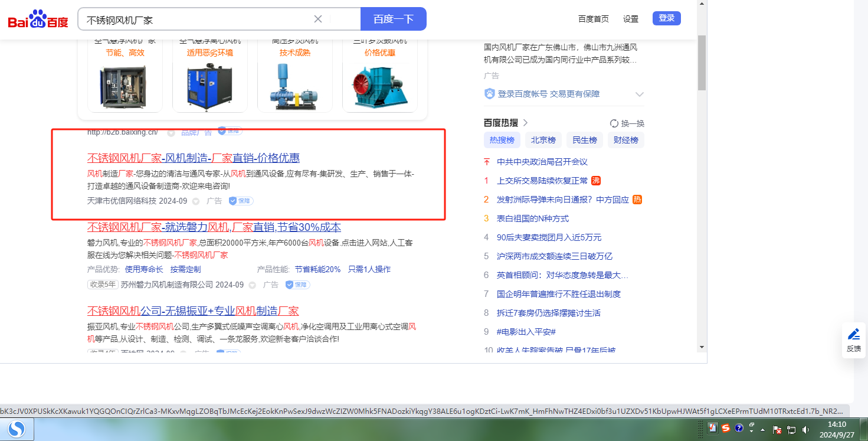Open 设置 in the top-right header
This screenshot has height=441, width=868.
[631, 19]
